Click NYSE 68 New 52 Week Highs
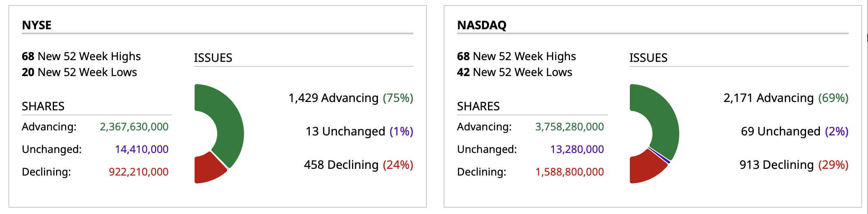Viewport: 868px width, 214px height. coord(81,56)
